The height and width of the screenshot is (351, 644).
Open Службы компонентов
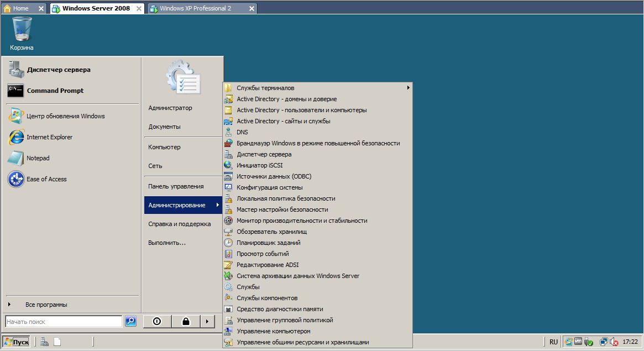[317, 298]
